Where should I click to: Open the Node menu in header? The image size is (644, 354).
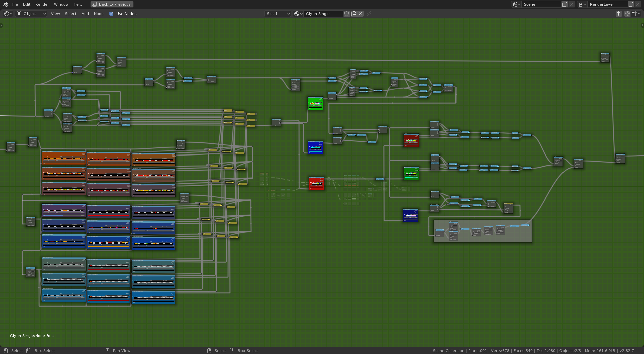coord(99,14)
